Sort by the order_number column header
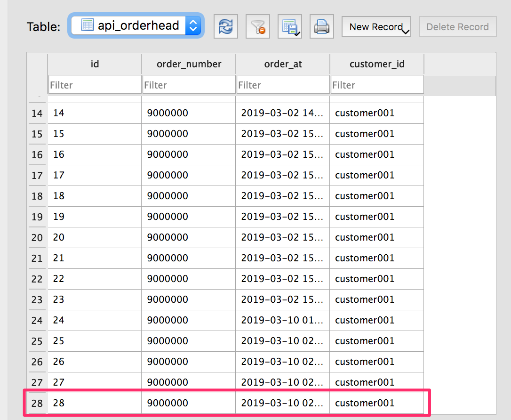 pyautogui.click(x=189, y=64)
